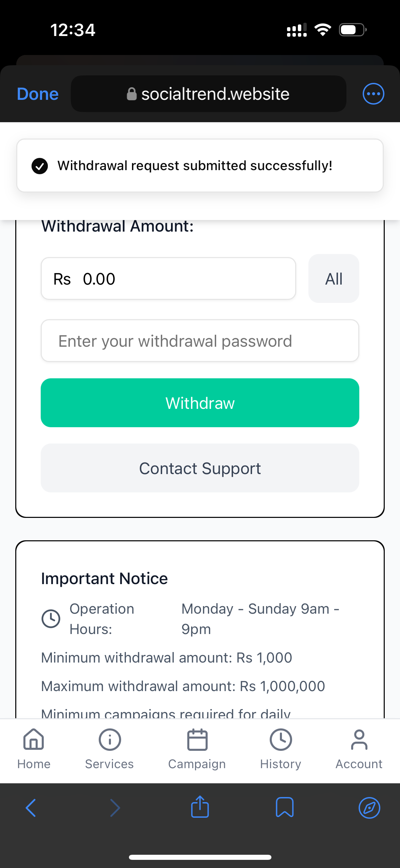Tap the green Withdraw button
The height and width of the screenshot is (868, 400).
click(200, 403)
